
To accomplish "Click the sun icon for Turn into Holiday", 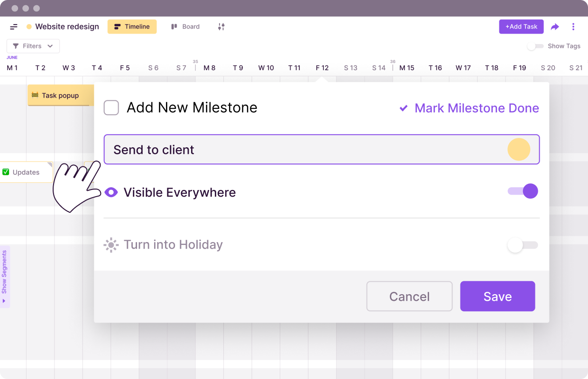I will (x=111, y=245).
